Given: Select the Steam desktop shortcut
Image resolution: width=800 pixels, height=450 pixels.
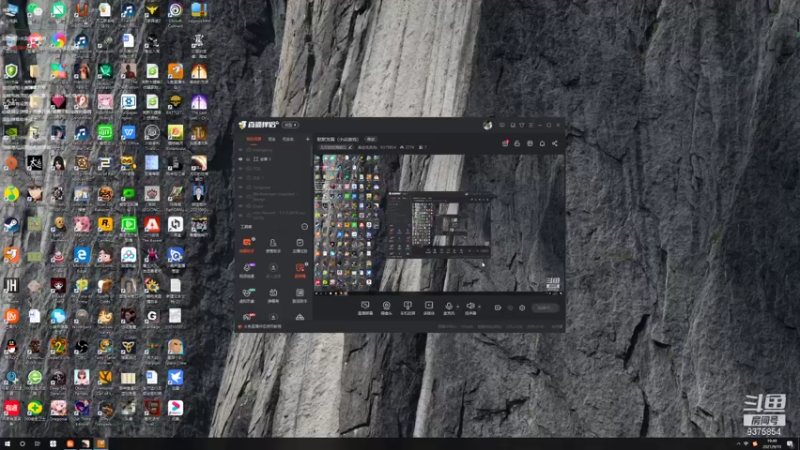Looking at the screenshot, I should (x=11, y=224).
